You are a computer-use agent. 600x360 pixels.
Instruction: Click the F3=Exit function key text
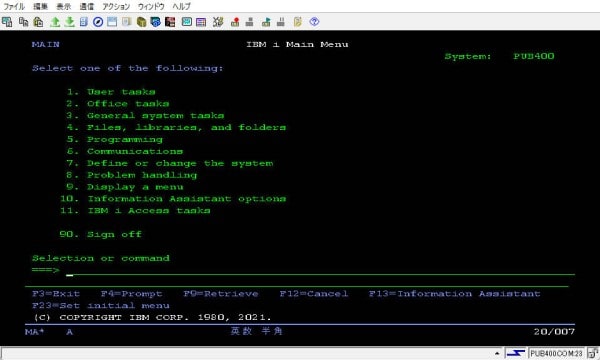pyautogui.click(x=56, y=294)
